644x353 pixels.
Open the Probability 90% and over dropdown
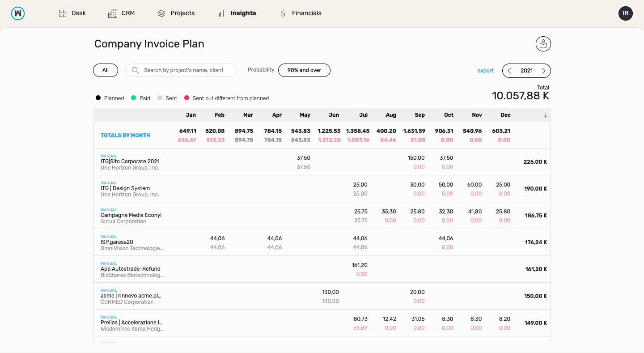coord(304,70)
